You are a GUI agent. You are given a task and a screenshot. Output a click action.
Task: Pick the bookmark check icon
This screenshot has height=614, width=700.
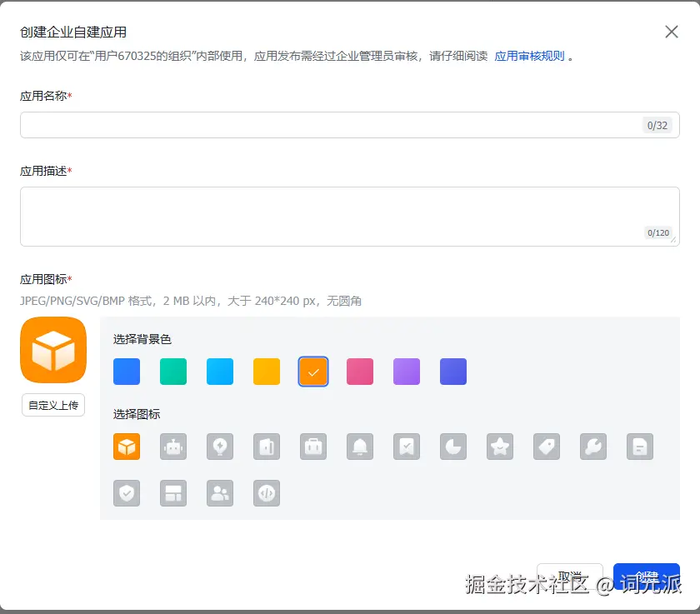click(407, 447)
